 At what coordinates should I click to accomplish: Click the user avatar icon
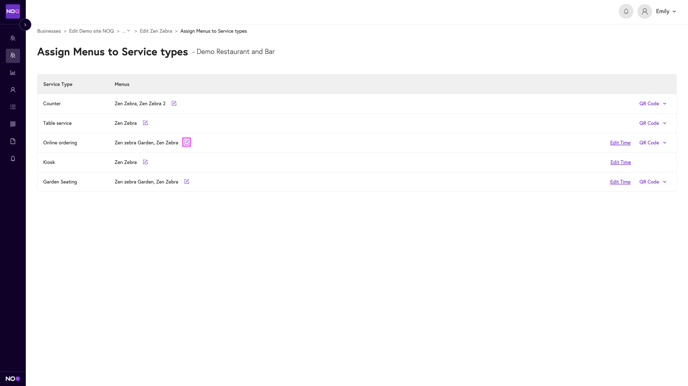[645, 11]
